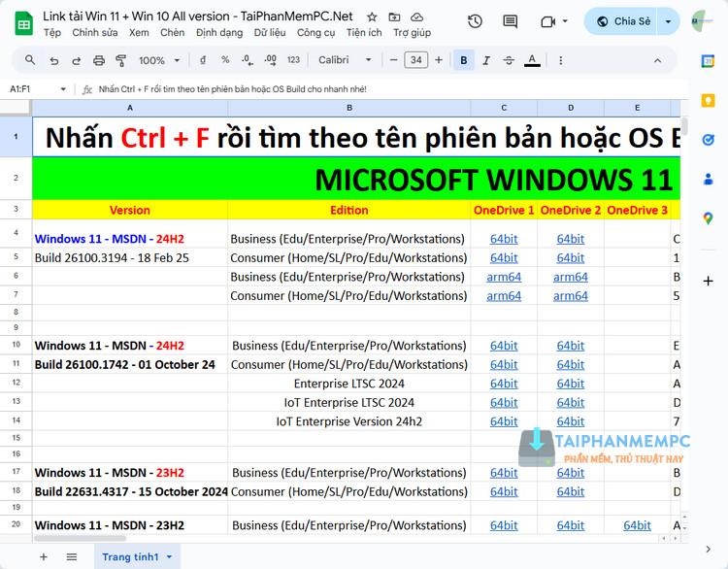The image size is (728, 569).
Task: Open the text color underlined A picker
Action: click(x=532, y=60)
